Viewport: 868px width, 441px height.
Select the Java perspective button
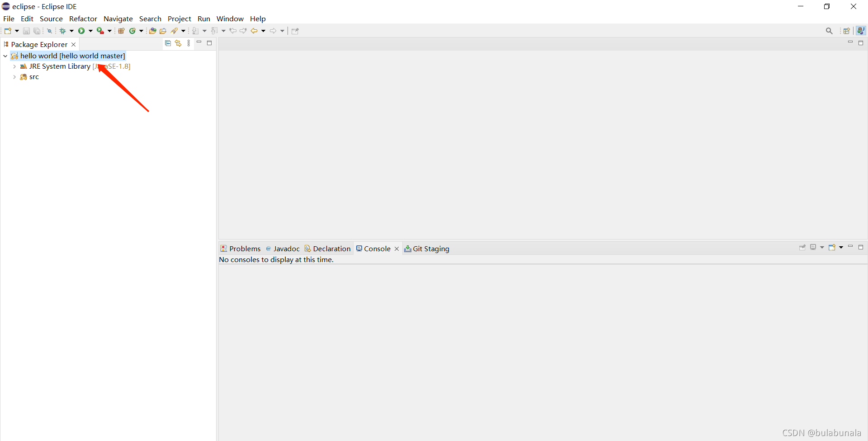tap(861, 31)
